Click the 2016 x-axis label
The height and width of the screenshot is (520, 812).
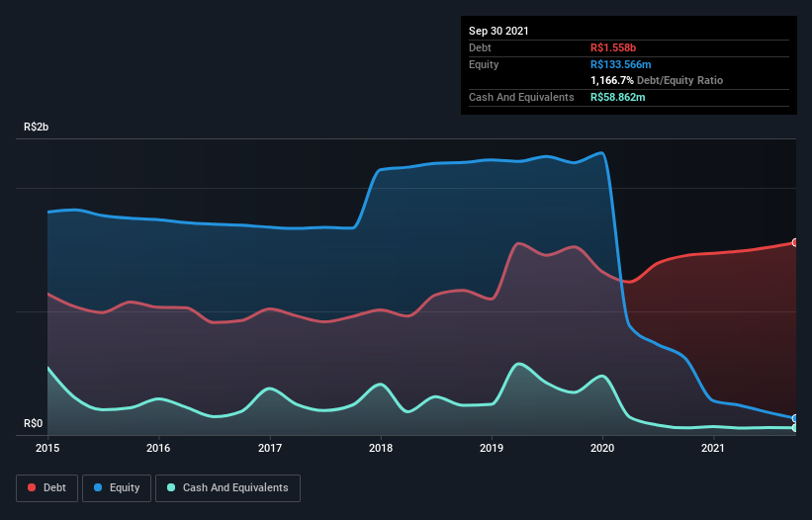pyautogui.click(x=158, y=448)
